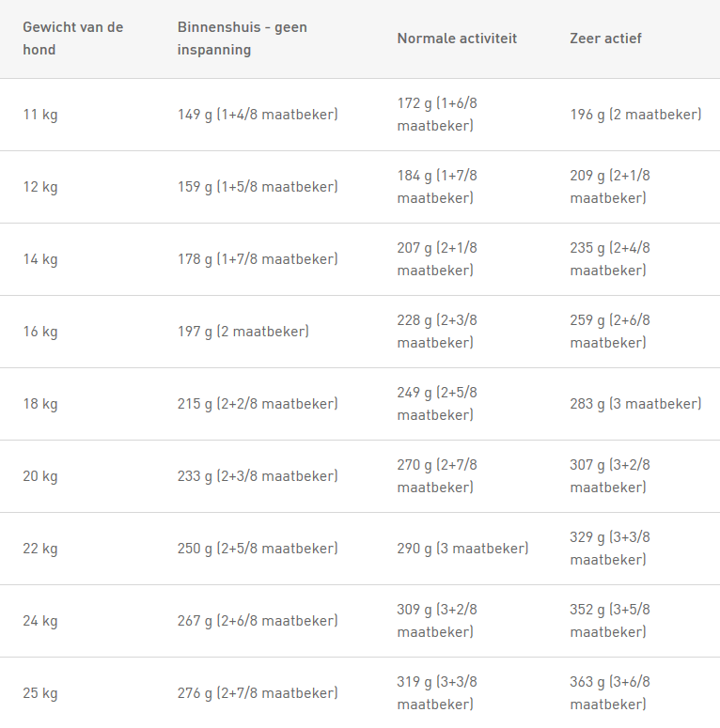This screenshot has height=728, width=720.
Task: Select the '352 g (3+5/8 maatbeker)' cell
Action: click(x=610, y=621)
